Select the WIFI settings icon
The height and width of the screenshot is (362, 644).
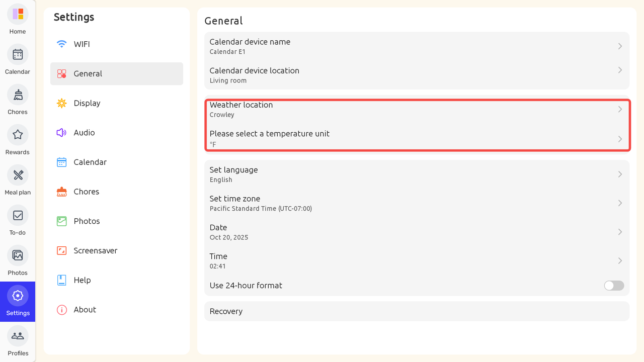tap(62, 44)
